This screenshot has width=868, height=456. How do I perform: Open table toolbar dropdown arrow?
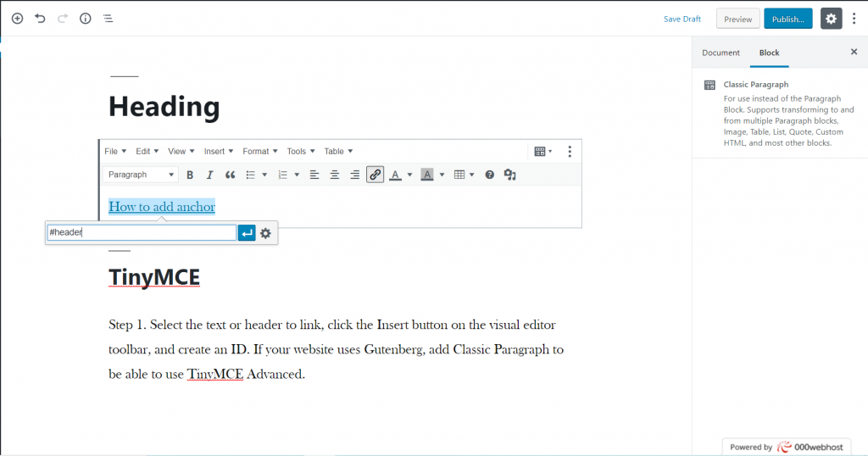click(x=471, y=175)
